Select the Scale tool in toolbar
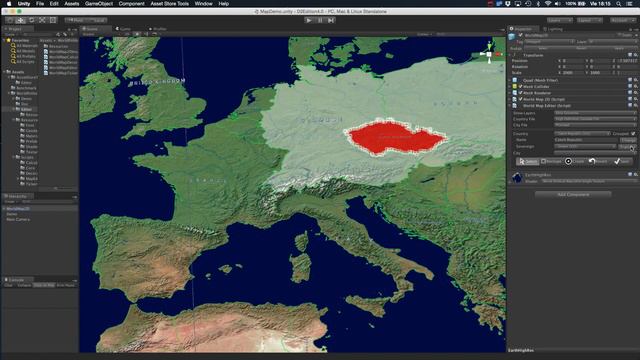The image size is (640, 360). coord(42,20)
